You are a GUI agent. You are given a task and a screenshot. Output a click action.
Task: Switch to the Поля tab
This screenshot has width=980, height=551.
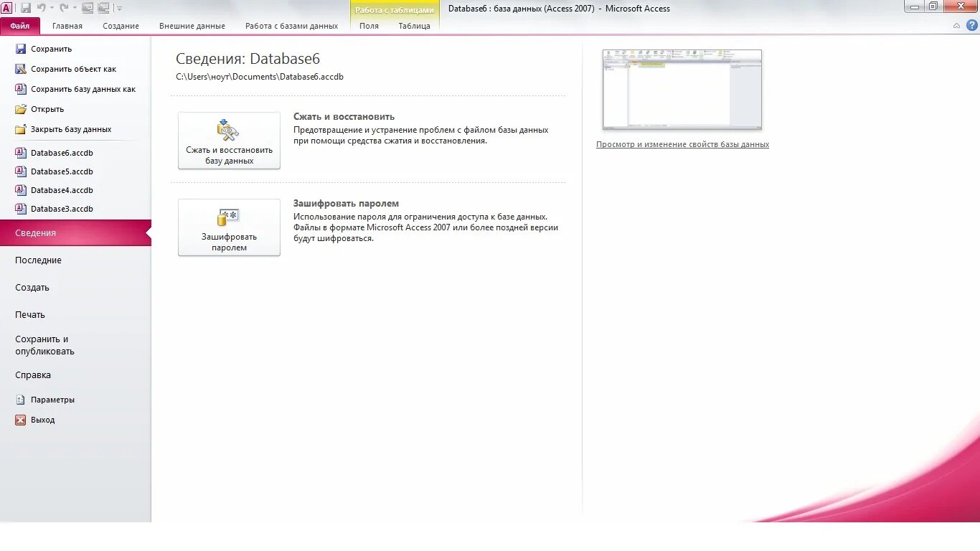click(369, 26)
